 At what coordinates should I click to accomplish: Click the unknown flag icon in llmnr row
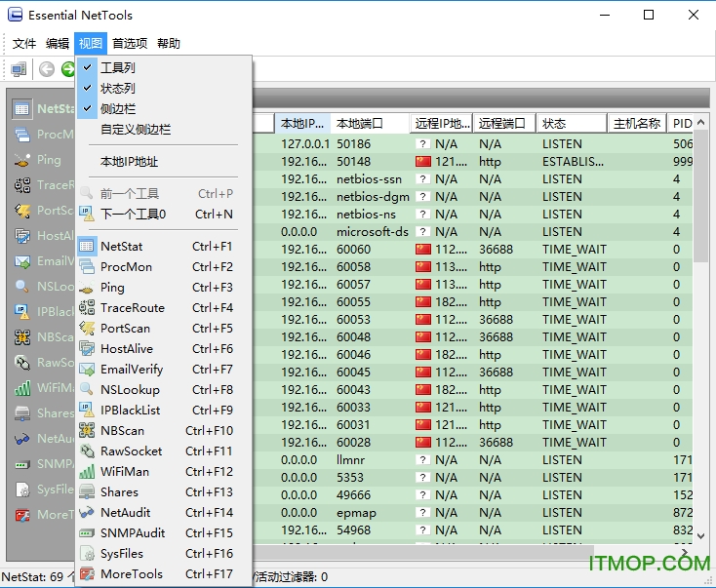[x=423, y=459]
